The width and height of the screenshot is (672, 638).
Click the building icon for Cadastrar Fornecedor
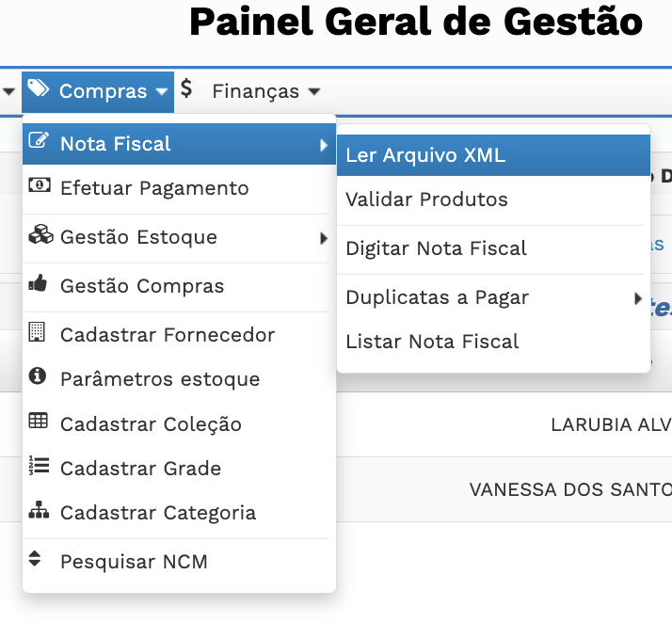click(38, 332)
